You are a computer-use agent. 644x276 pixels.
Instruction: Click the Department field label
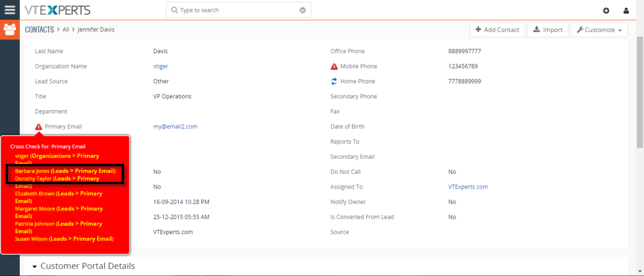51,111
